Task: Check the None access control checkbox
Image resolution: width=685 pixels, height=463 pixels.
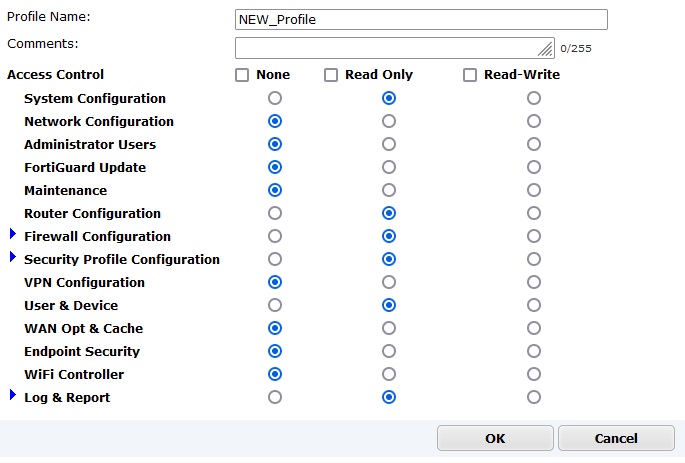Action: coord(242,75)
